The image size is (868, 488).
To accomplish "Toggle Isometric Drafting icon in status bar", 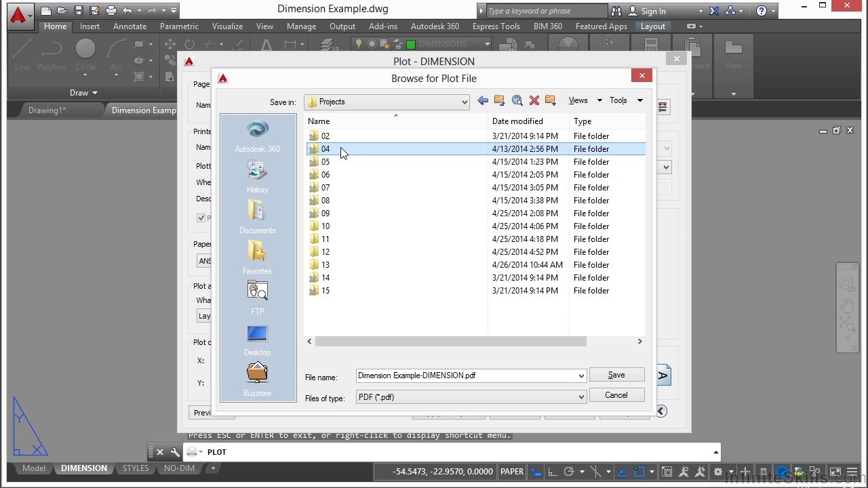I will coord(596,472).
